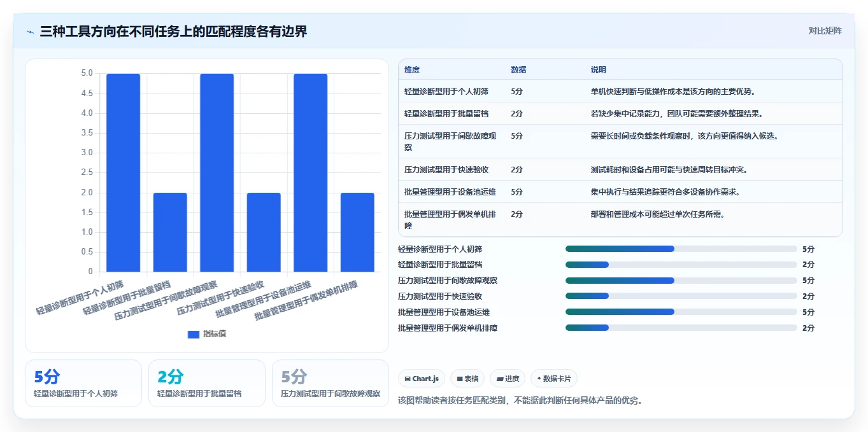Click the note 部署和管理成本可能超过单次任务所需
The image size is (868, 432).
[x=658, y=214]
